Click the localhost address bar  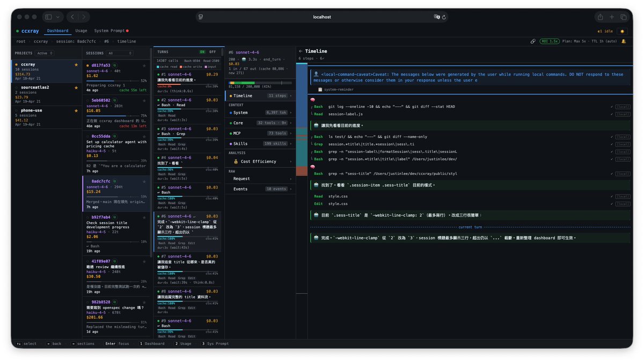tap(322, 17)
